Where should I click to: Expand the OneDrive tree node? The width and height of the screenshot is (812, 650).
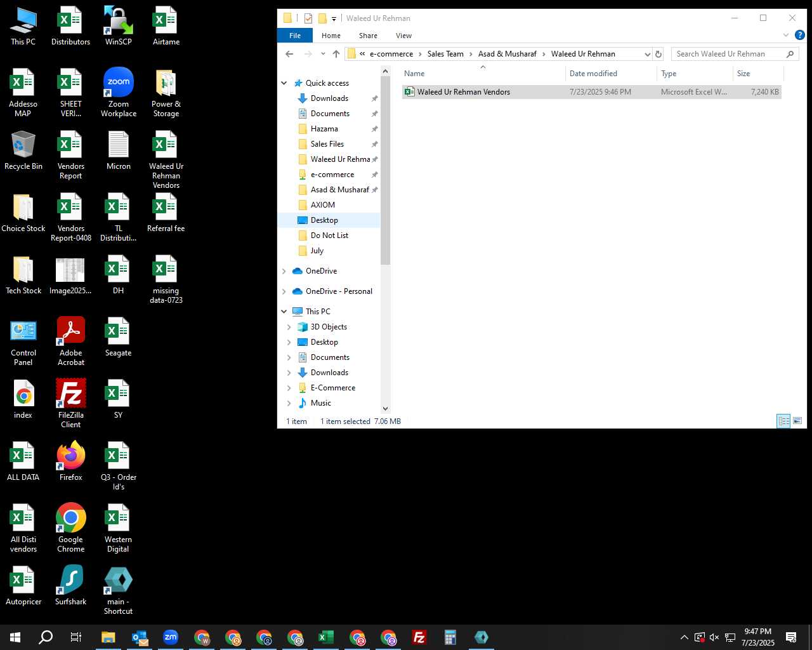point(284,271)
